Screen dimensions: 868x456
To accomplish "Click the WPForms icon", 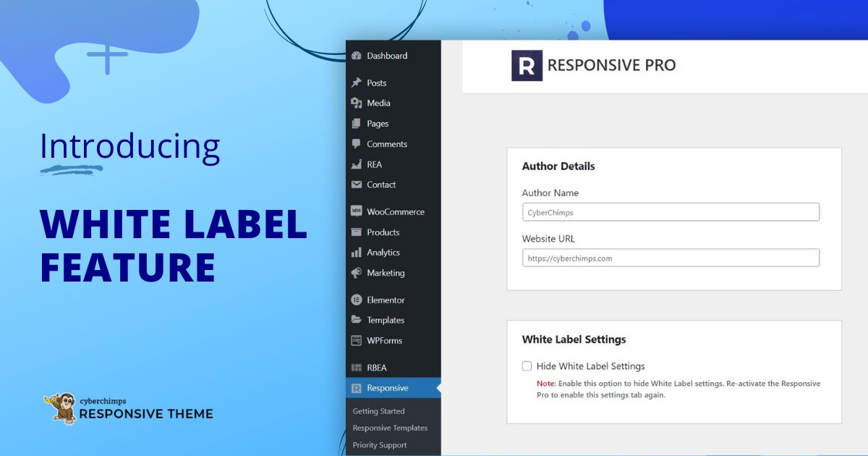I will coord(356,340).
